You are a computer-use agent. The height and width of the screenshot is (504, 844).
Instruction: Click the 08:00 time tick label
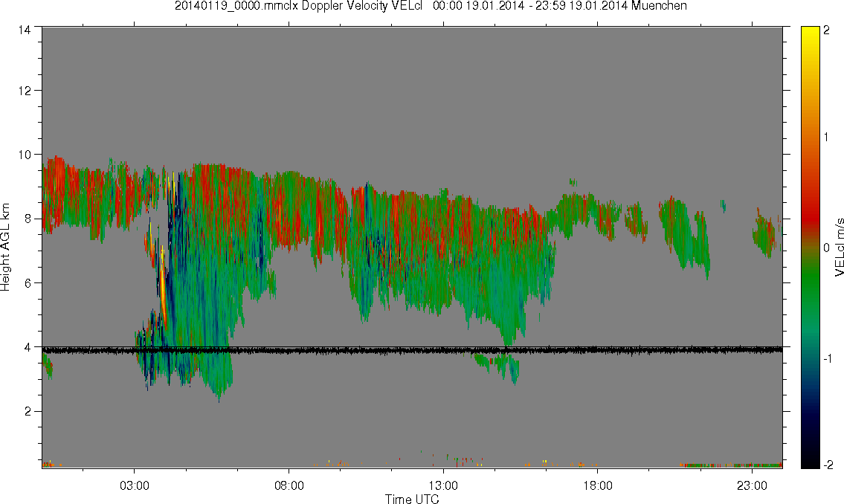[x=289, y=485]
